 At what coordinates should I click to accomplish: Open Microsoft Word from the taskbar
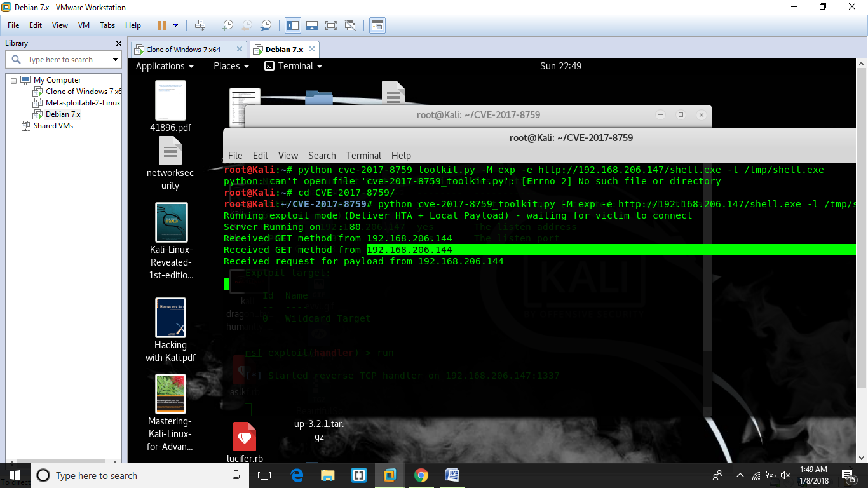[452, 475]
